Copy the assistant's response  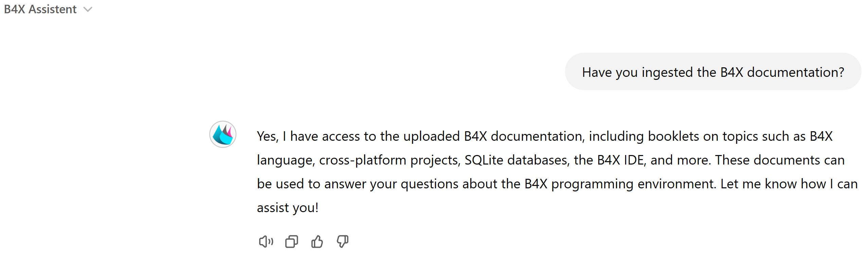point(291,242)
